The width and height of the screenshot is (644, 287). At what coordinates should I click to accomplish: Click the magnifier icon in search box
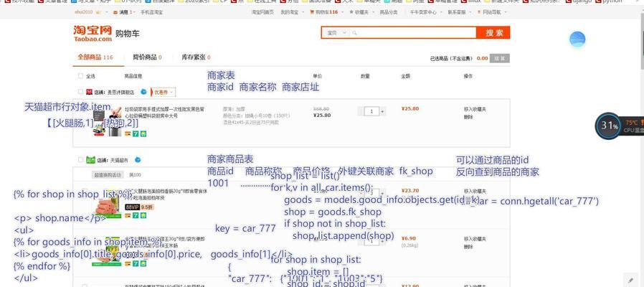click(x=354, y=33)
